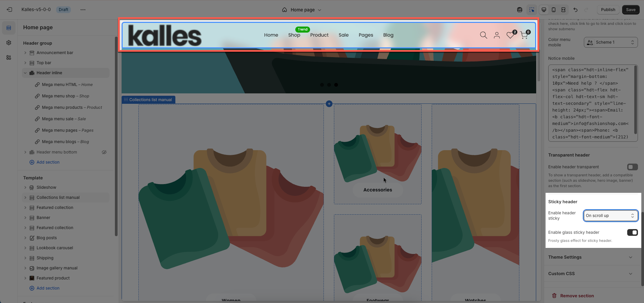Select Mega menu blogs – Blog block
The height and width of the screenshot is (303, 644).
click(x=66, y=142)
